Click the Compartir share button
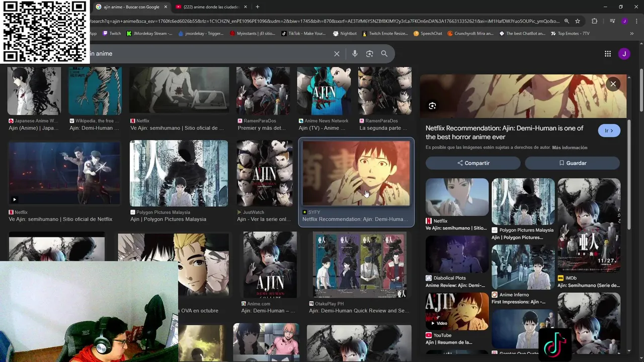The image size is (644, 362). (x=473, y=163)
